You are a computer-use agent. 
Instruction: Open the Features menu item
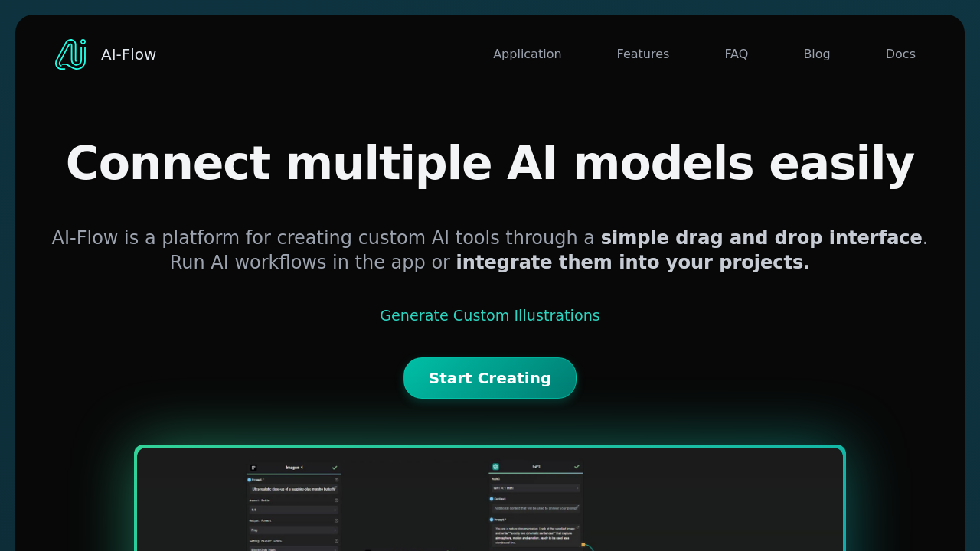click(x=642, y=54)
